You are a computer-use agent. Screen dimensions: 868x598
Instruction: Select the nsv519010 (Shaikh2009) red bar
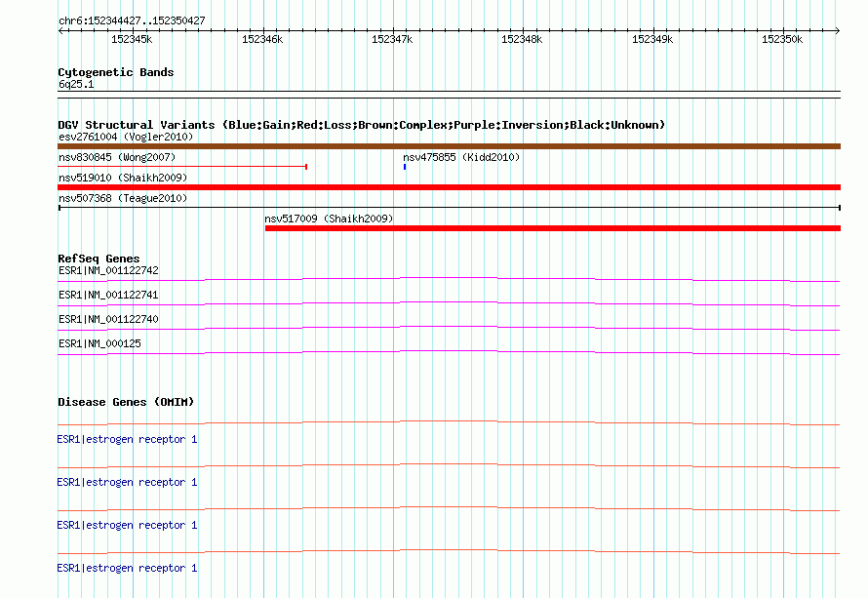449,187
